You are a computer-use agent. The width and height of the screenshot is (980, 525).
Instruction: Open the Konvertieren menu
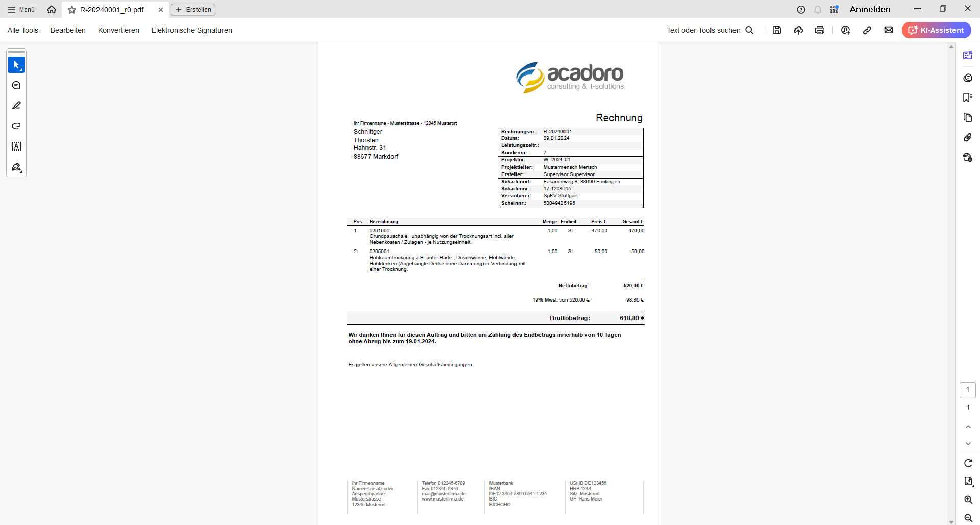tap(118, 30)
